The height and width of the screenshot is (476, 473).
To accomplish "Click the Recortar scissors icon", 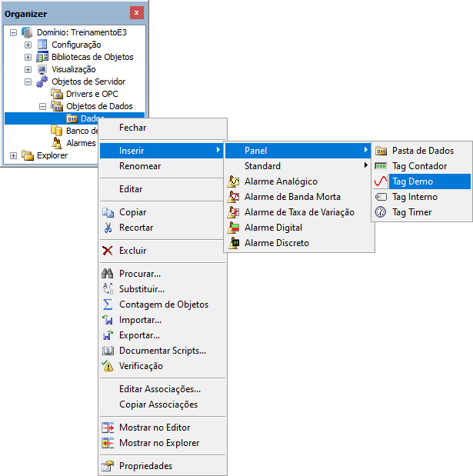I will pyautogui.click(x=108, y=228).
